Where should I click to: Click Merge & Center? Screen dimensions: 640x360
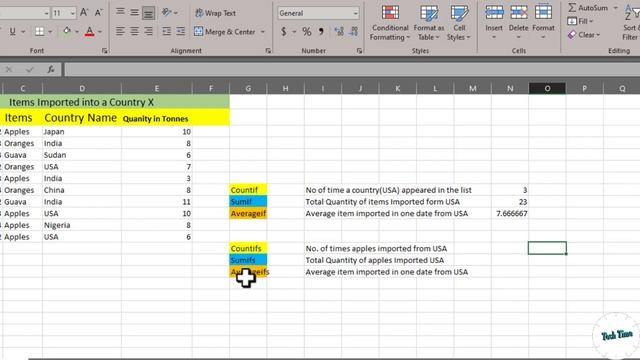(225, 31)
